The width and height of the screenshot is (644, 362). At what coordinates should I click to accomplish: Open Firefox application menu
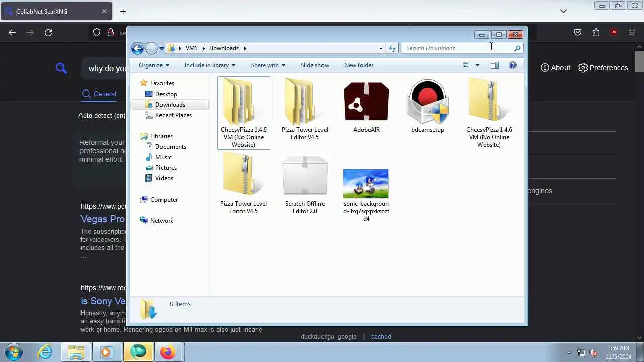pos(632,33)
